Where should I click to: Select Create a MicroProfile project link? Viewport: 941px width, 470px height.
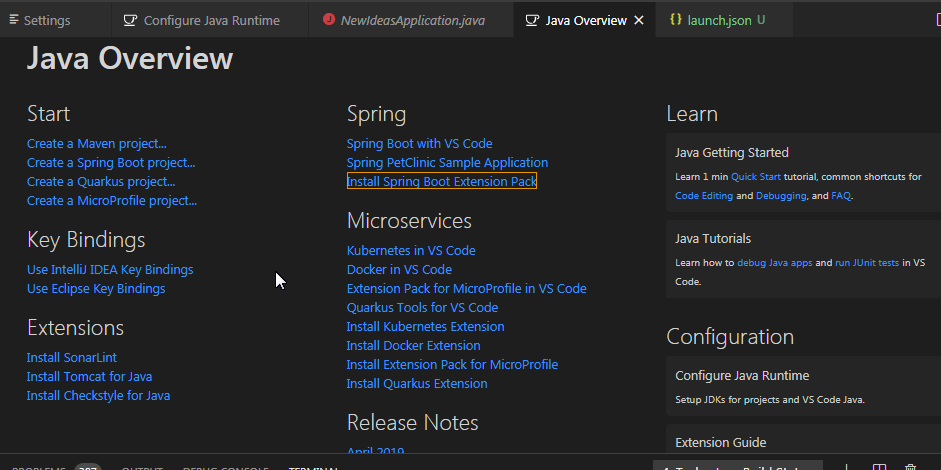112,201
